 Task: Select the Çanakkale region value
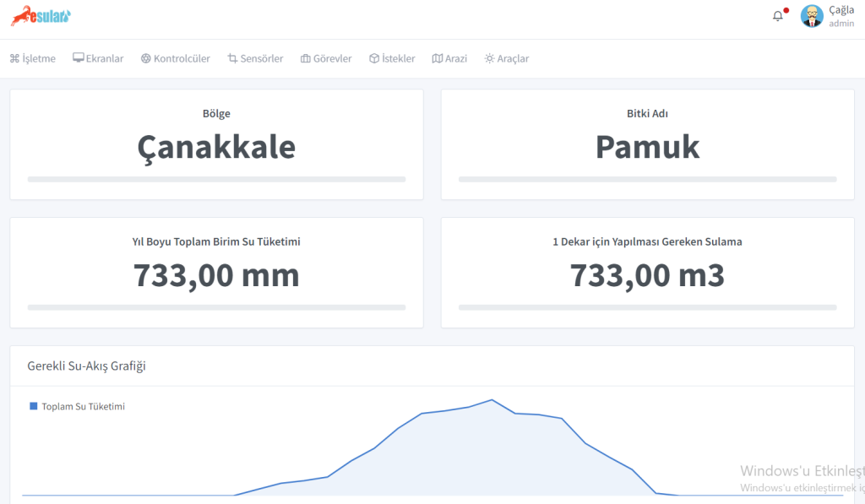(x=216, y=148)
